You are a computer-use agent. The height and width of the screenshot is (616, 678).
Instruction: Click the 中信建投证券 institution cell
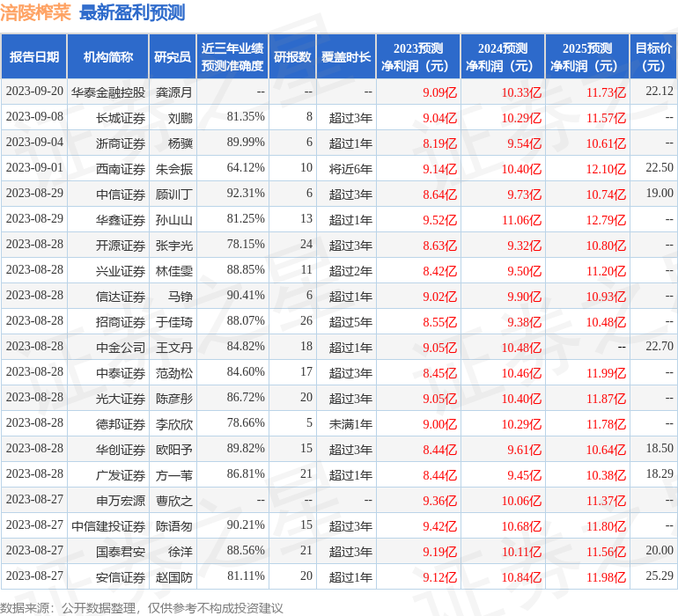click(108, 525)
